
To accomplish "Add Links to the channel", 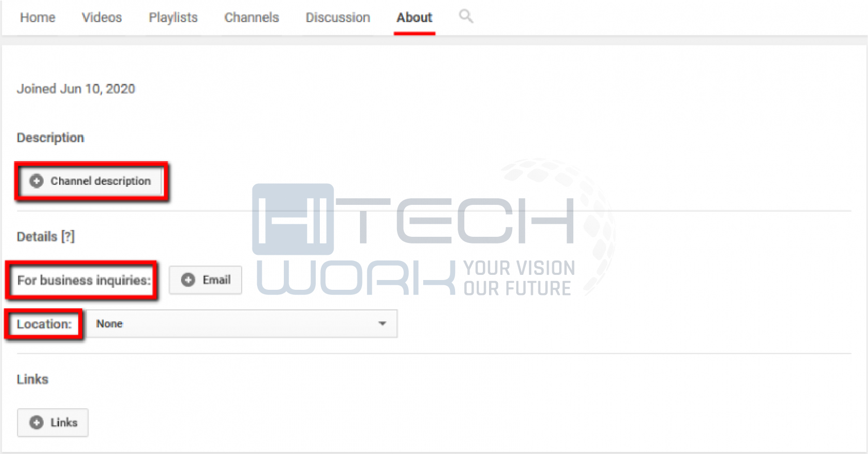I will tap(53, 423).
